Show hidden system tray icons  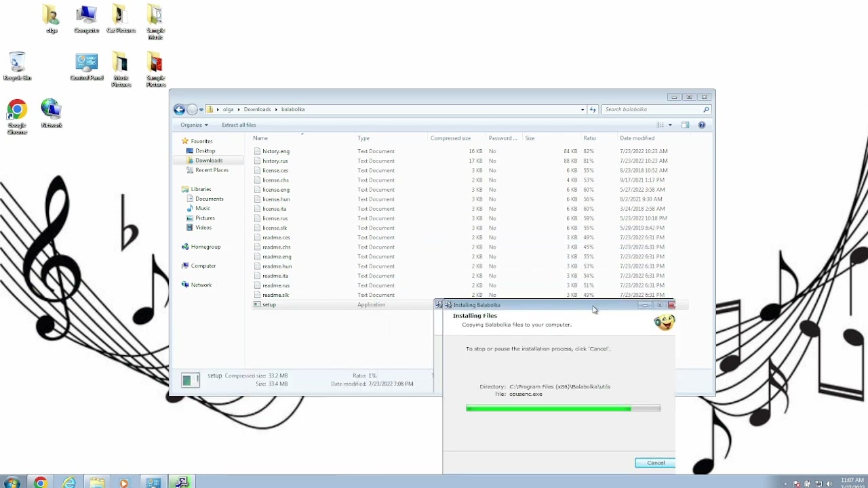786,484
